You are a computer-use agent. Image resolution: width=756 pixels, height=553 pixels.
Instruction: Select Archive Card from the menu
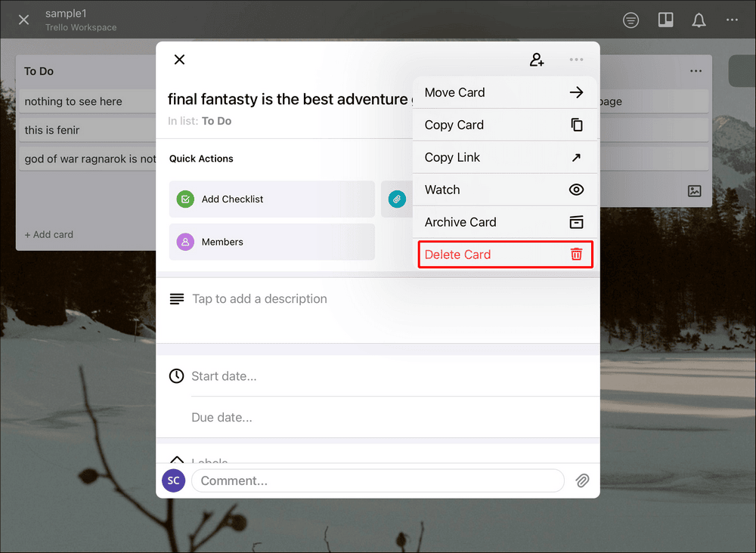pos(460,222)
